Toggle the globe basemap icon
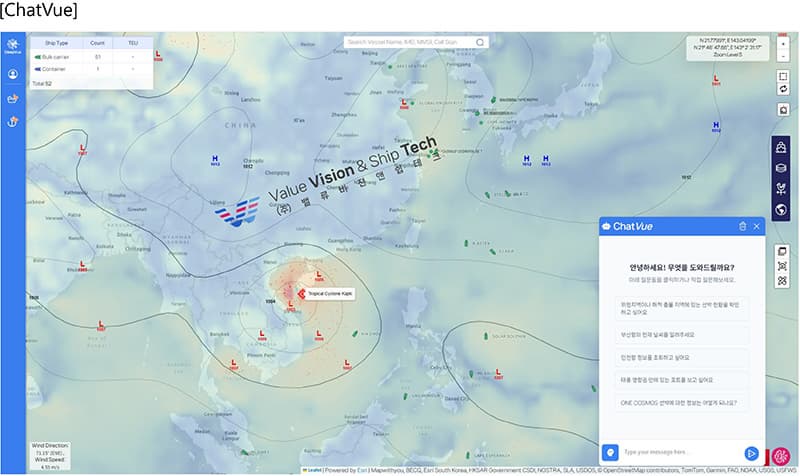 782,210
